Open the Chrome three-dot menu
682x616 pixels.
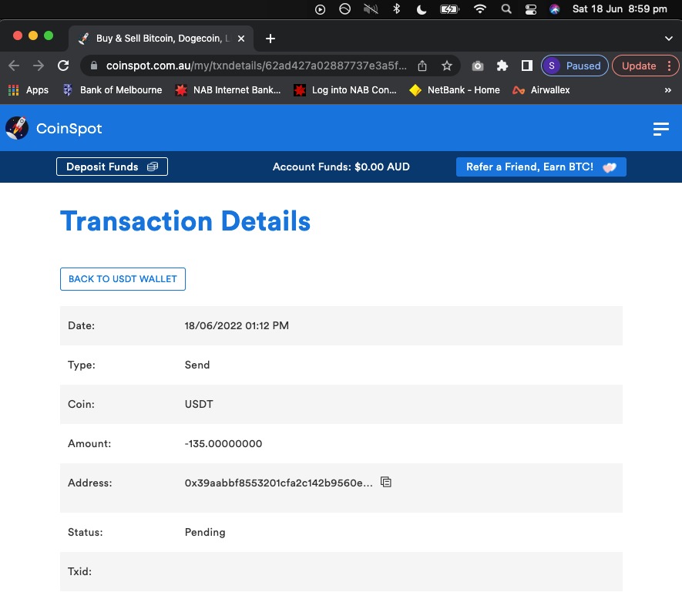(x=670, y=66)
